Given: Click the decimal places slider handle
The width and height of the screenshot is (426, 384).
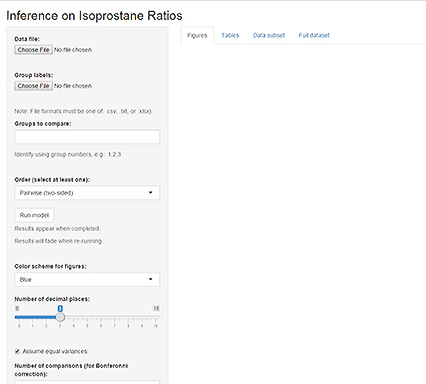Looking at the screenshot, I should [x=60, y=317].
